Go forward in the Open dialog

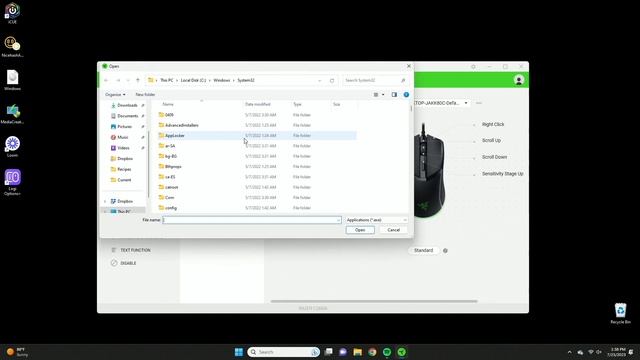click(x=118, y=80)
